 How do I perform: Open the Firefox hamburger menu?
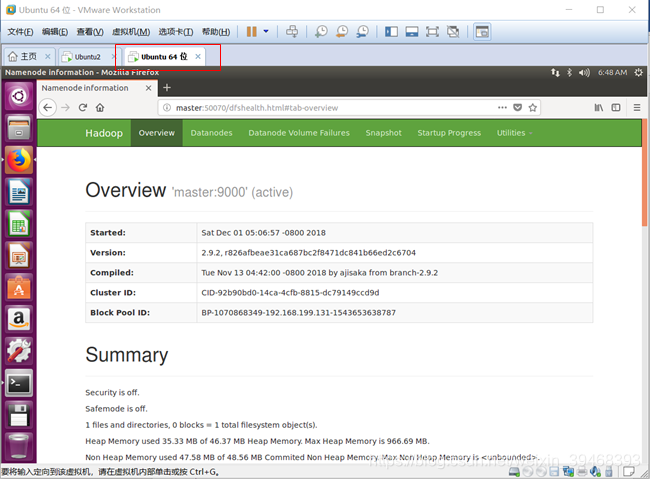pyautogui.click(x=637, y=107)
